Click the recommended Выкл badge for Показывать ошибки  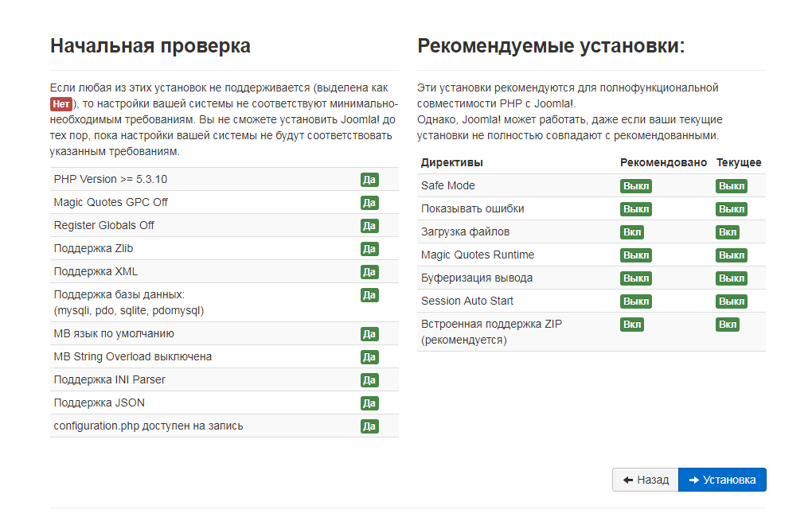pyautogui.click(x=636, y=209)
